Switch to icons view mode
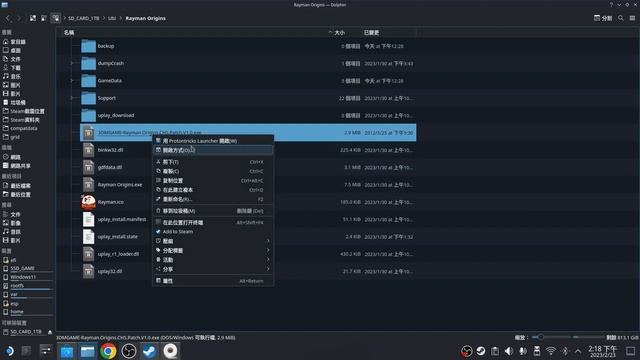 pos(33,18)
